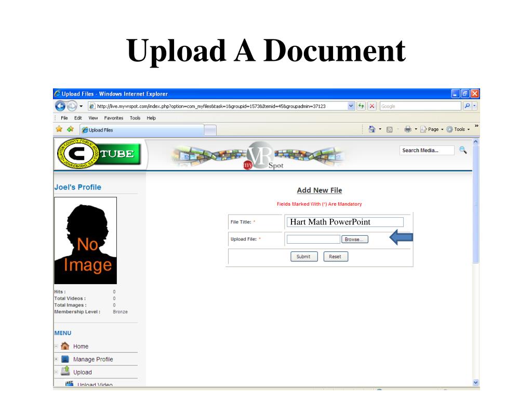Viewport: 532px width, 399px height.
Task: Click the Add New File heading
Action: tap(320, 190)
